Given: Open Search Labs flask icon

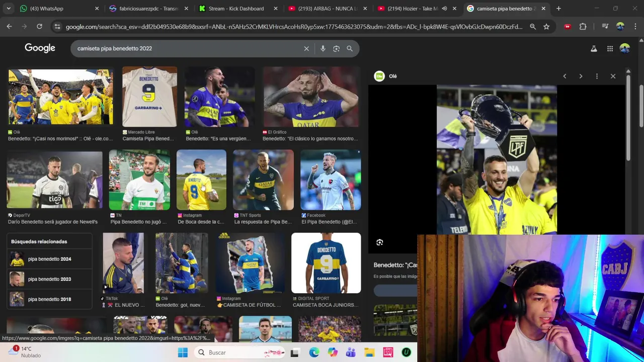Looking at the screenshot, I should coord(594,48).
